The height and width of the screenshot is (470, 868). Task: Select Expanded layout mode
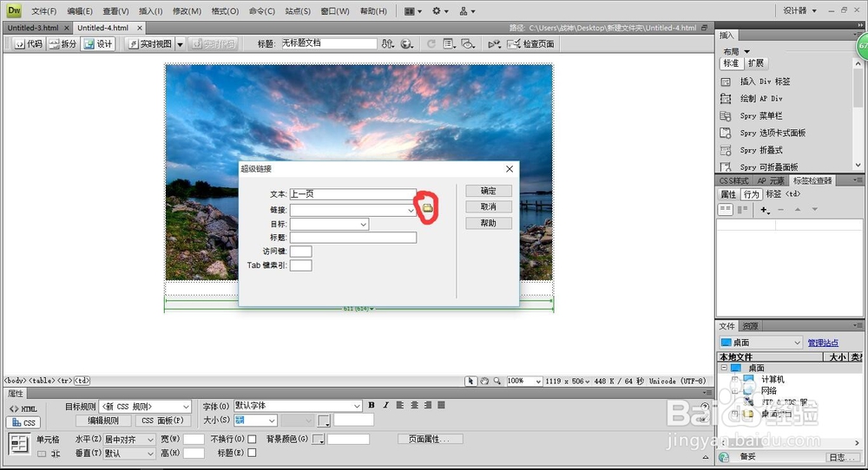(756, 63)
